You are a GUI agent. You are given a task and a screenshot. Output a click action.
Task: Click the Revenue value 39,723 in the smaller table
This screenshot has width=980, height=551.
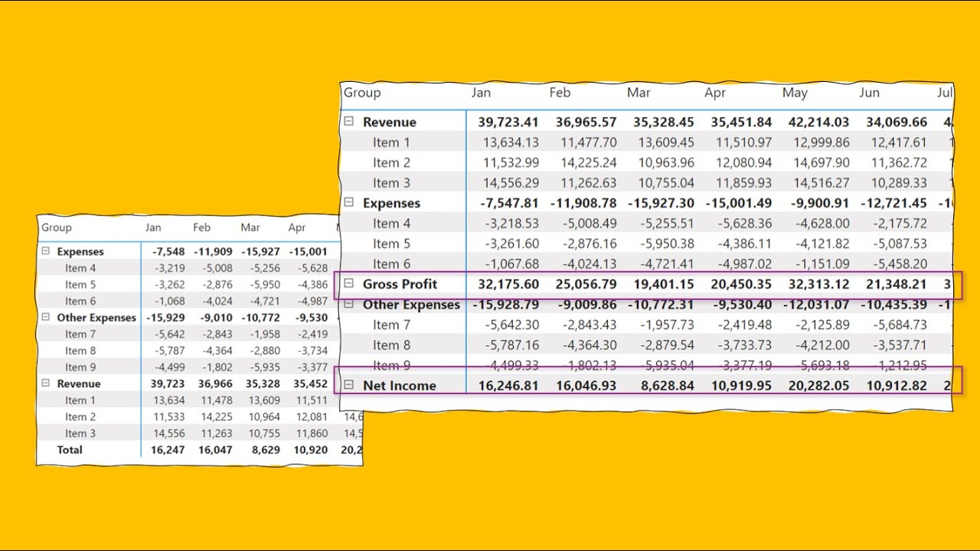tap(168, 384)
